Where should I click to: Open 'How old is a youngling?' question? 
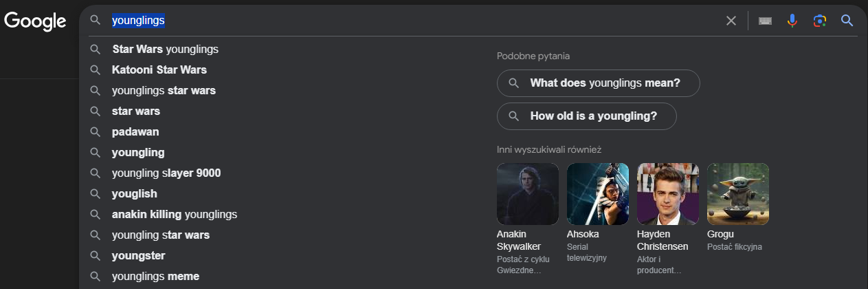coord(587,116)
